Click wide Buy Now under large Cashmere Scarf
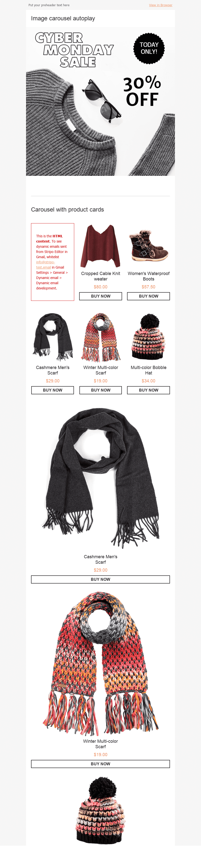 pos(100,580)
